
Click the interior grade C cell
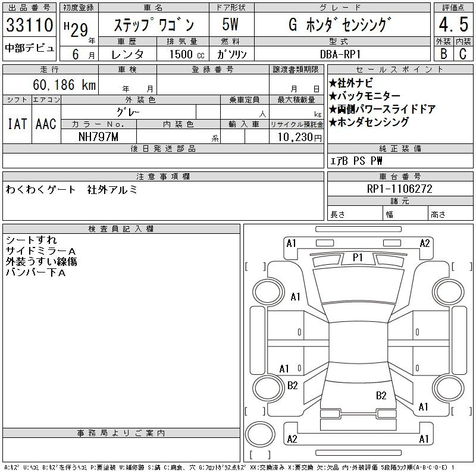462,54
